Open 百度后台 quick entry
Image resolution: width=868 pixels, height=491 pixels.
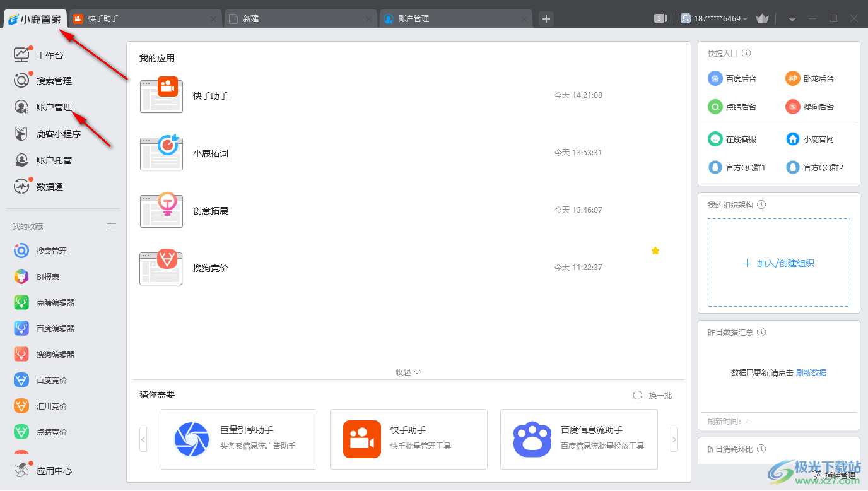pyautogui.click(x=732, y=78)
